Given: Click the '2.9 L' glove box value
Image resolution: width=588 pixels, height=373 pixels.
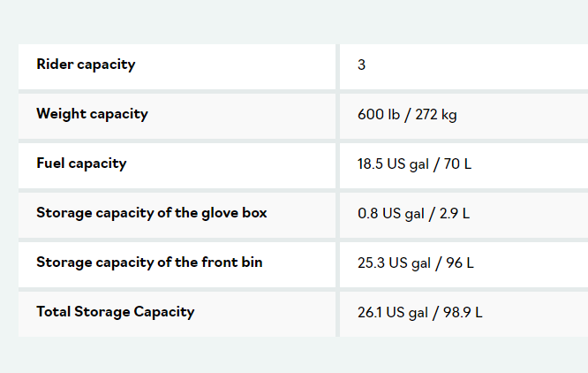Looking at the screenshot, I should pyautogui.click(x=454, y=214).
